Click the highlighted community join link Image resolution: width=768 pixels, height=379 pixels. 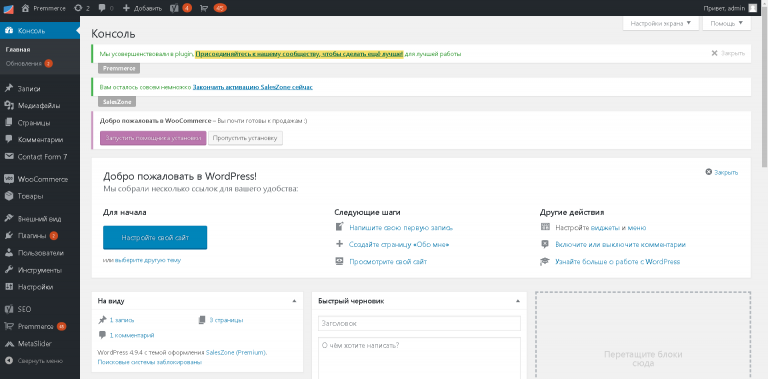(299, 54)
